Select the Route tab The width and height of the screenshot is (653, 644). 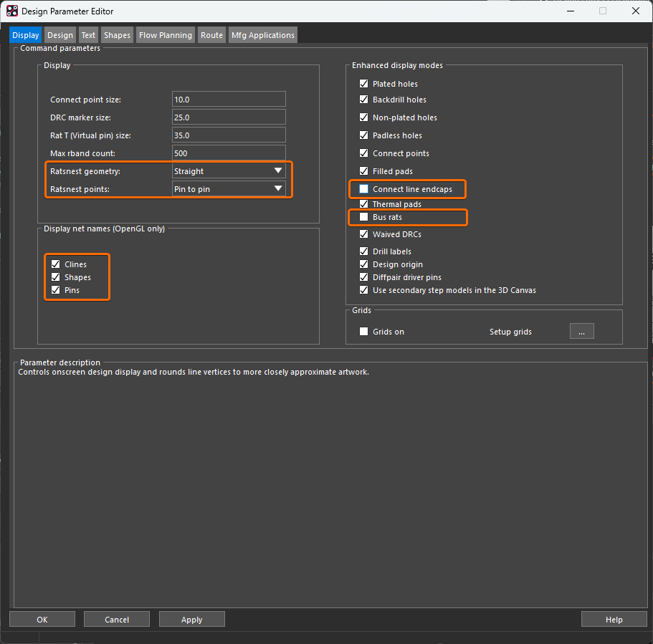tap(211, 35)
